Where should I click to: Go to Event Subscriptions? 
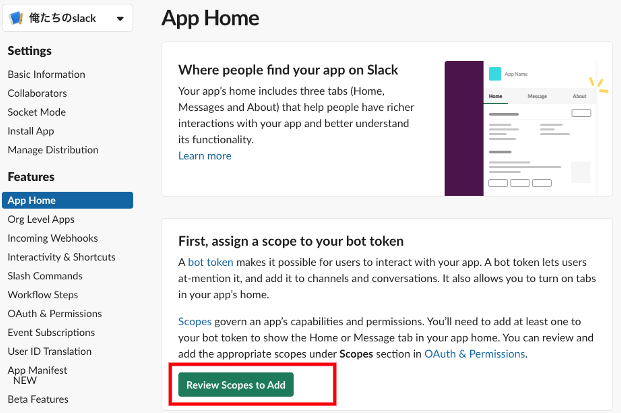click(x=51, y=333)
